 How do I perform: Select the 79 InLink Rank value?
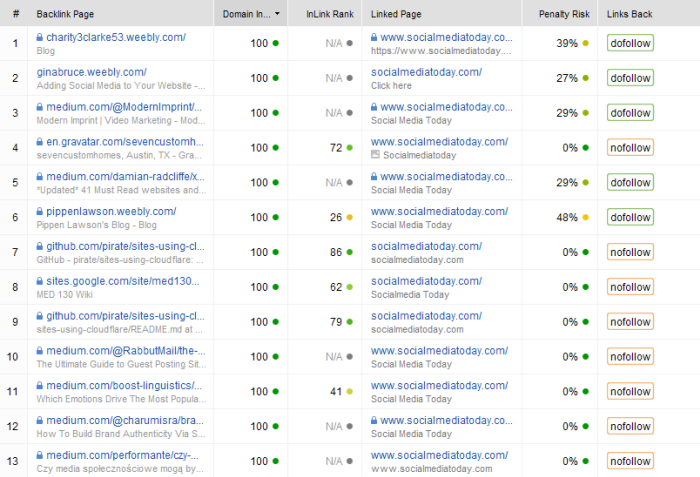click(336, 322)
